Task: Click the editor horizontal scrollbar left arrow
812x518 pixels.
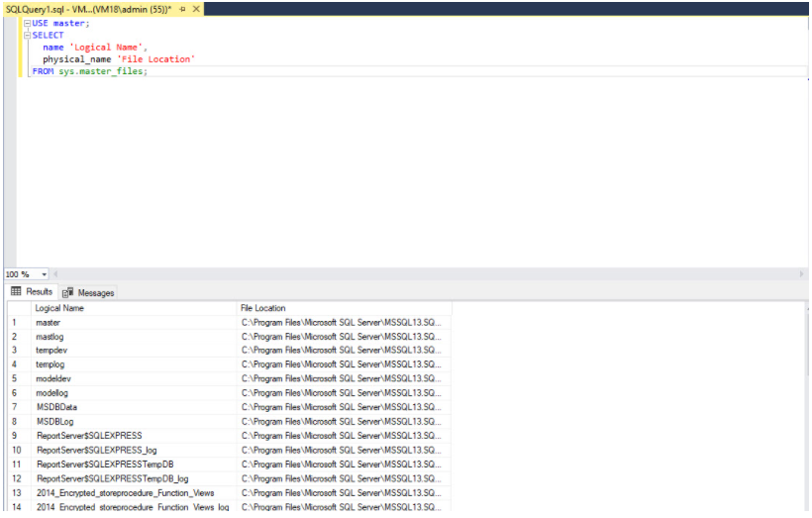Action: click(x=55, y=274)
